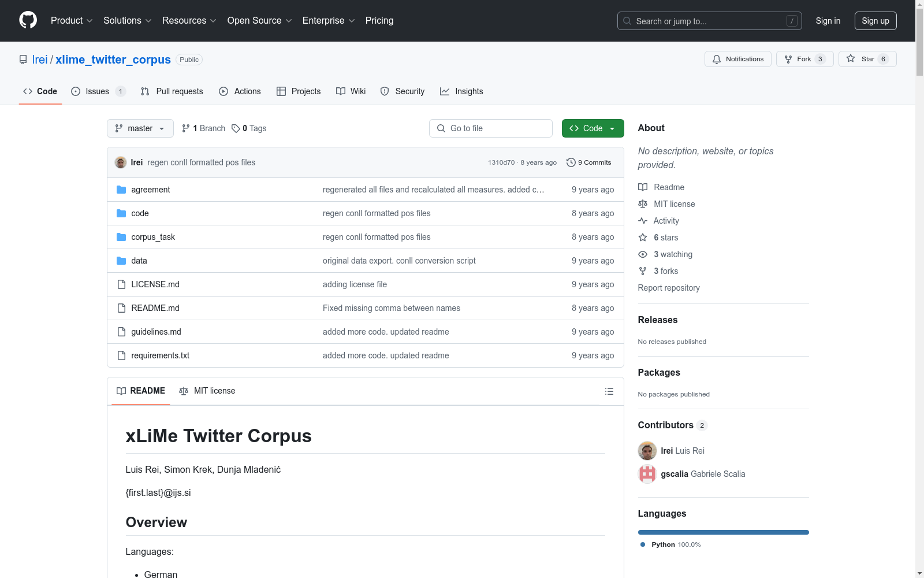
Task: Click the gscalia contributor avatar
Action: coord(647,474)
